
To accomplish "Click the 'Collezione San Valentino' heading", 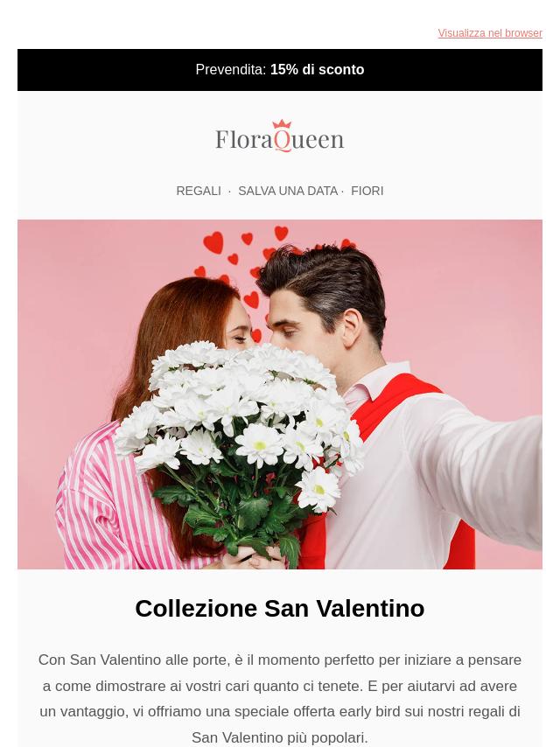I will point(280,609).
